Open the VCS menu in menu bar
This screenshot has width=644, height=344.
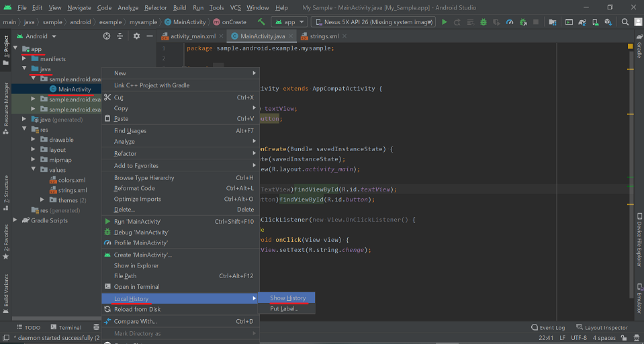(235, 8)
